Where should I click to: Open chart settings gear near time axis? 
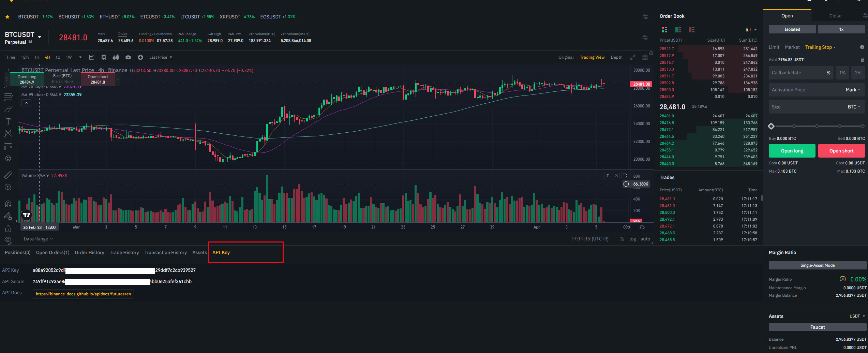[x=642, y=227]
